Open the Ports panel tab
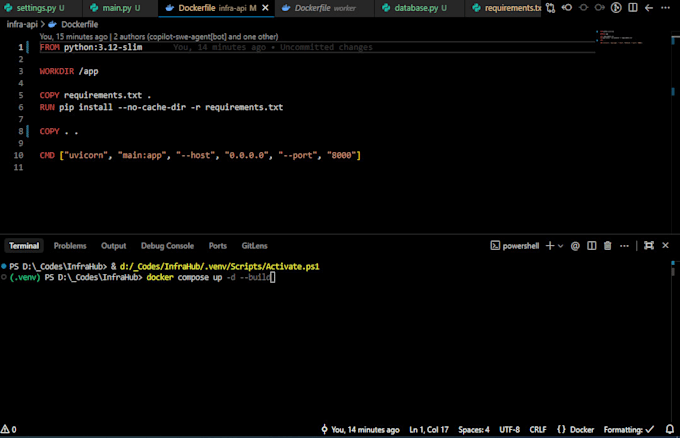 point(217,246)
